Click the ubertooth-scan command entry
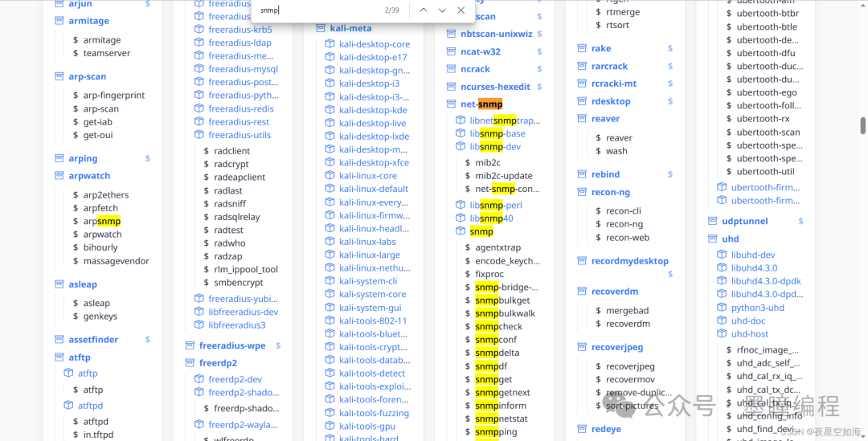Image resolution: width=868 pixels, height=441 pixels. click(x=768, y=133)
